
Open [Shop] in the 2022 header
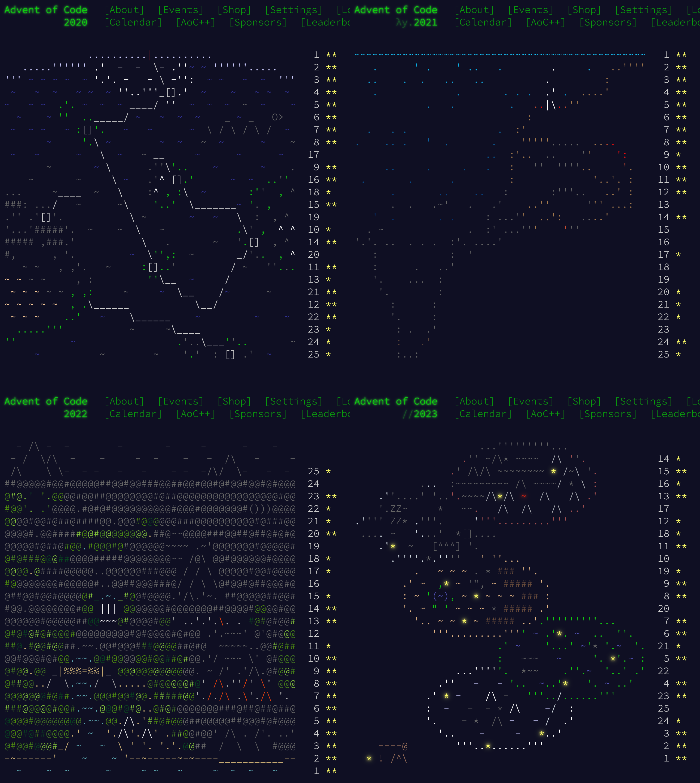(234, 401)
